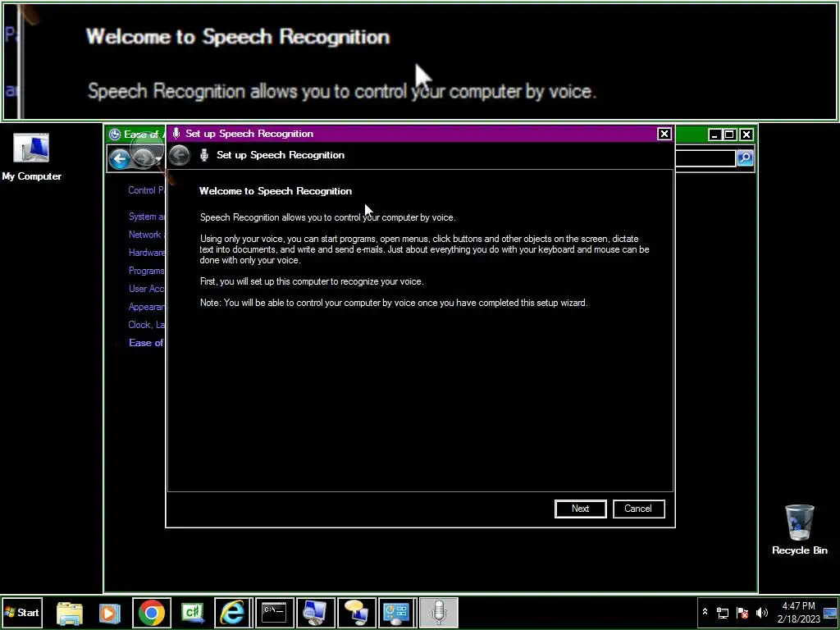Image resolution: width=840 pixels, height=630 pixels.
Task: Click the blue Back arrow in the Ease of Access window
Action: coord(120,158)
